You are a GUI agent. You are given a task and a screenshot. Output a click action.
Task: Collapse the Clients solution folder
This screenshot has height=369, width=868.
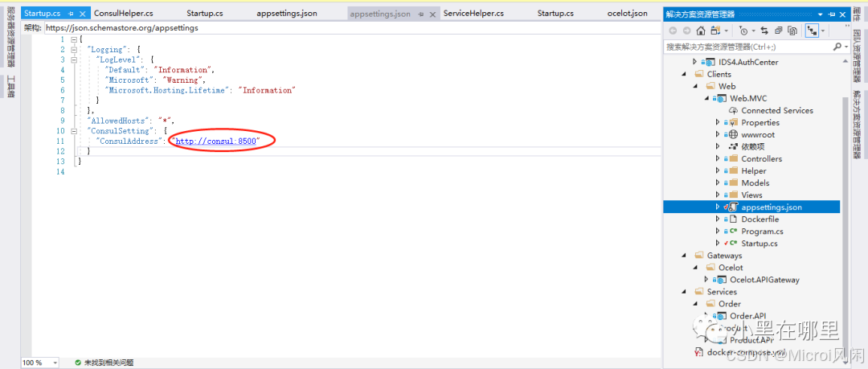click(684, 74)
